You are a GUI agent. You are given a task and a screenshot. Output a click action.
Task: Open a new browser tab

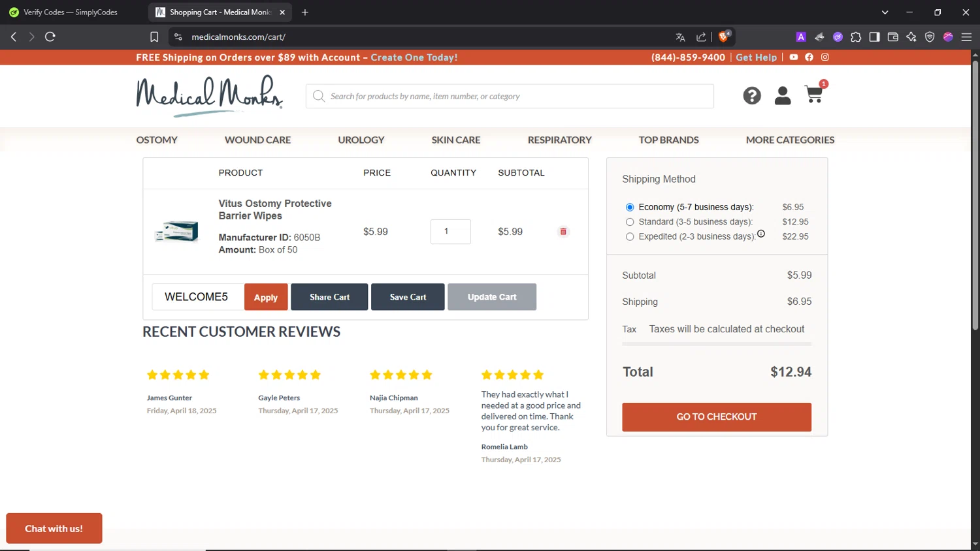305,12
